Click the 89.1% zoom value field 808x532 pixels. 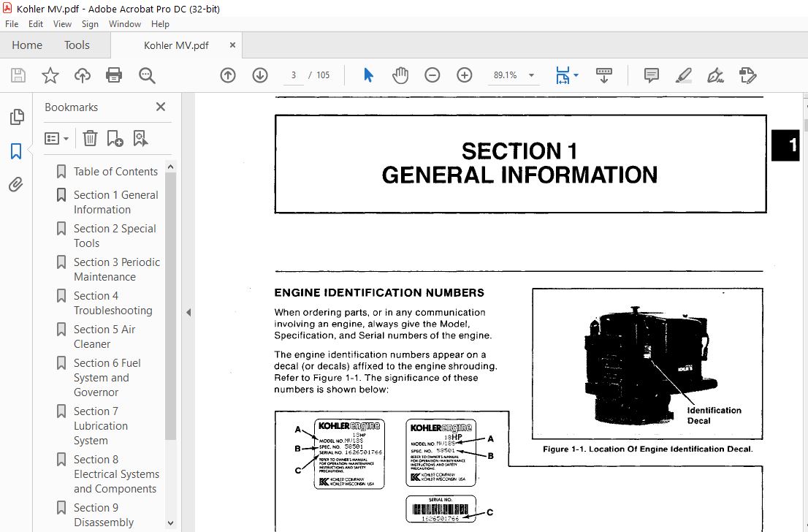505,75
